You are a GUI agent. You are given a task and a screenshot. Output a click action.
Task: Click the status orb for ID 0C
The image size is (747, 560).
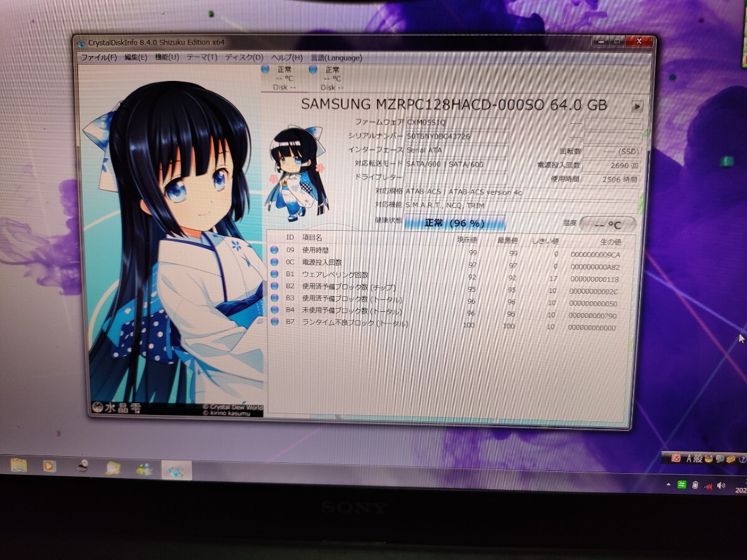point(275,263)
